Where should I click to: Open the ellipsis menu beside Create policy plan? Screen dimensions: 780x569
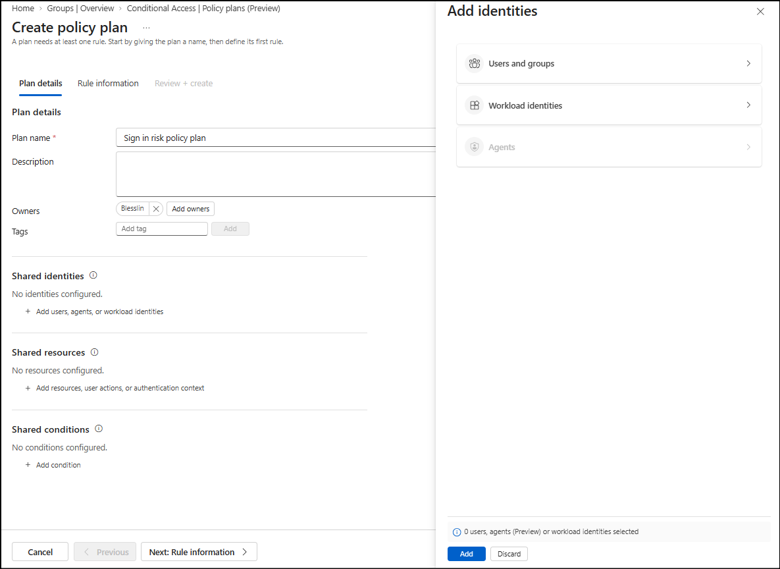[146, 28]
